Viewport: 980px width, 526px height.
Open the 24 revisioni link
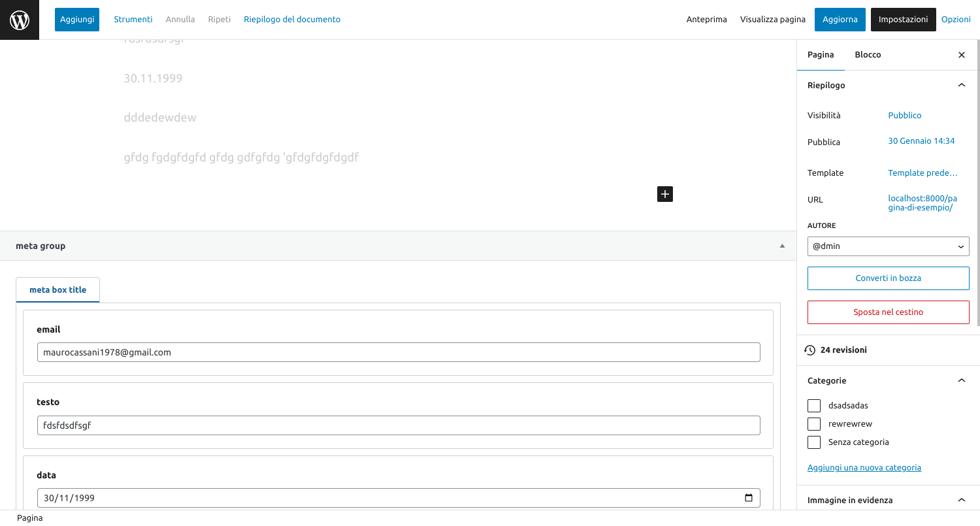[x=843, y=350]
